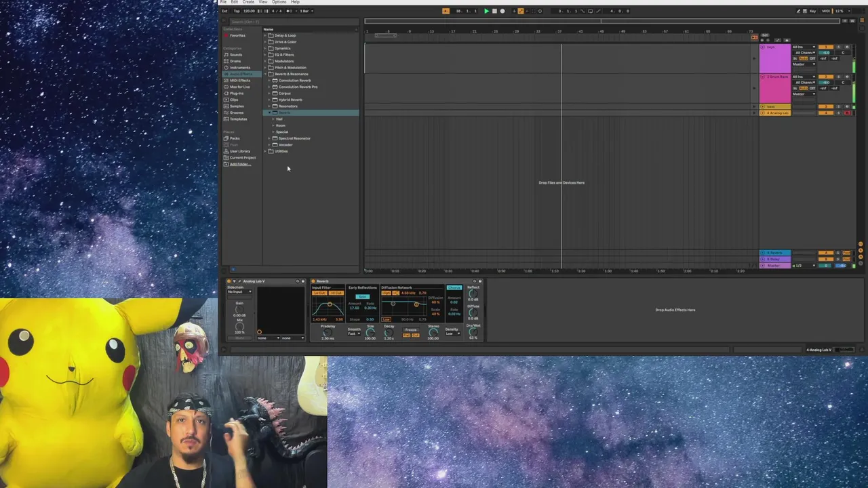This screenshot has width=868, height=488.
Task: Solo the keys track
Action: click(839, 47)
